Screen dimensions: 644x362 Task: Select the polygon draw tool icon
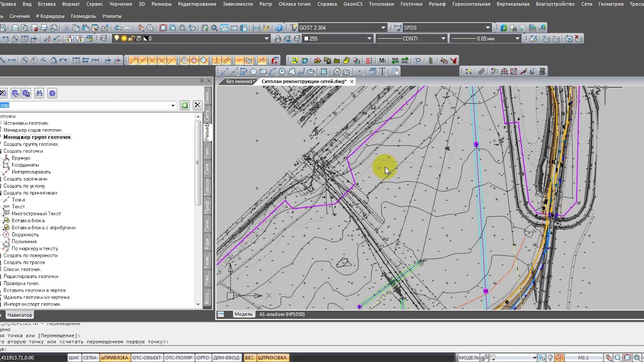point(254,71)
